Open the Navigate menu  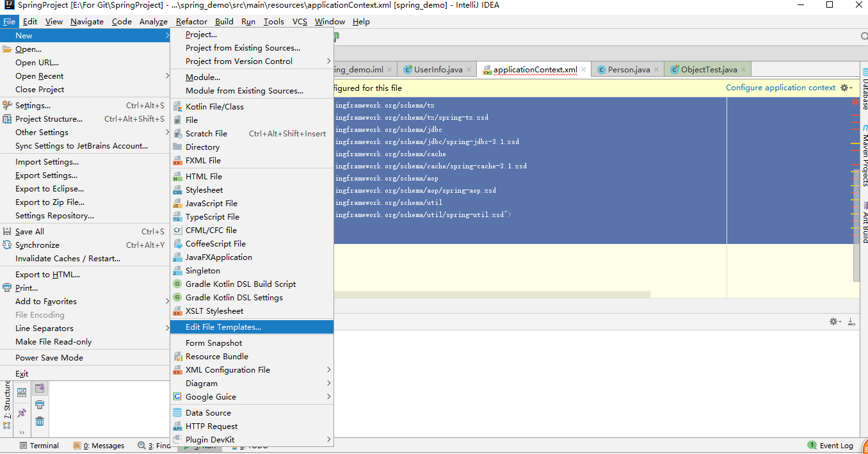87,21
